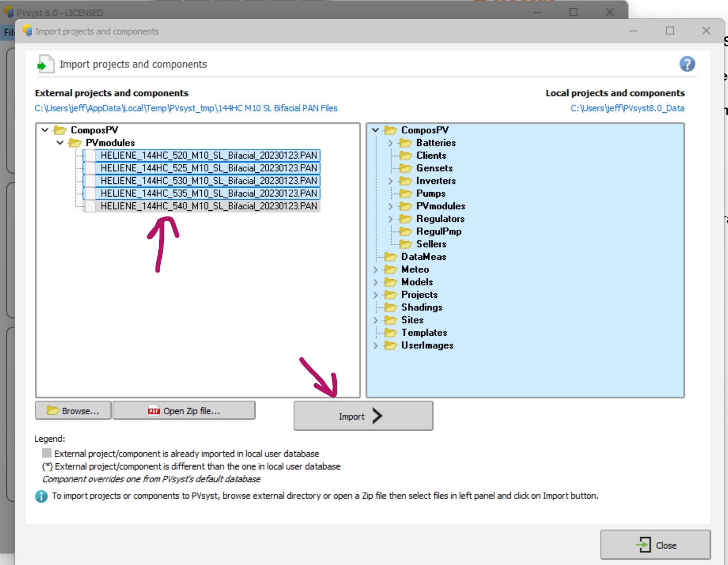Click the Close button
This screenshot has width=728, height=565.
click(x=655, y=545)
